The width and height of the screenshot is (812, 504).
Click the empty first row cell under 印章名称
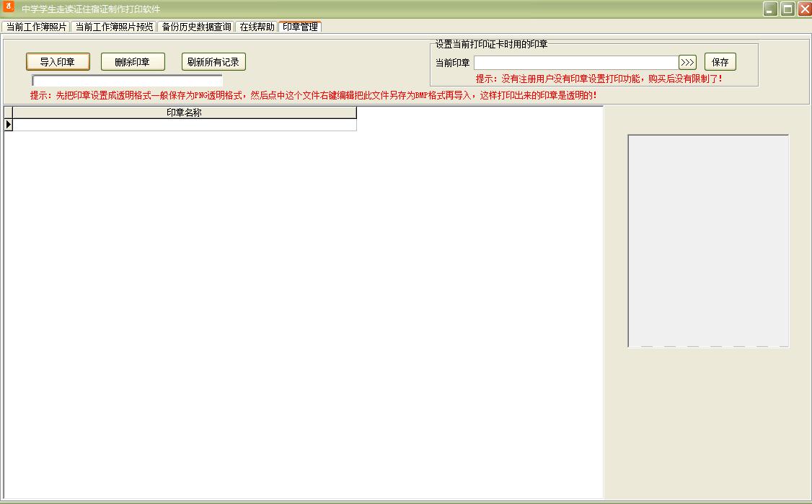coord(185,125)
